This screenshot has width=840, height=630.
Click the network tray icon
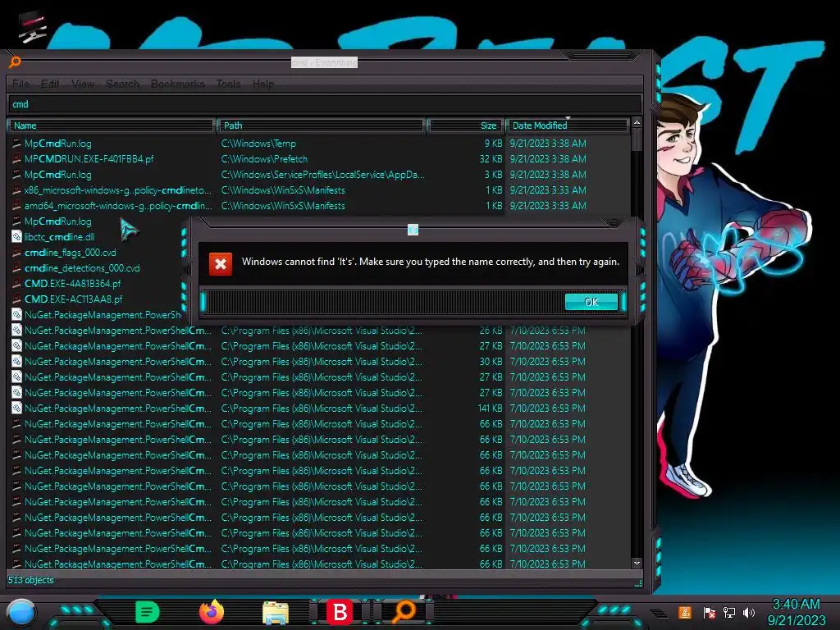[729, 612]
